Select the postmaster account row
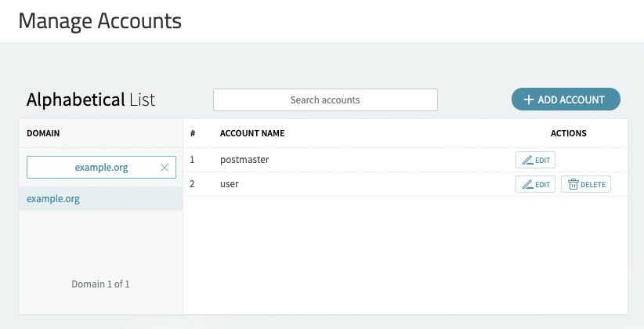This screenshot has width=644, height=329. coord(405,160)
